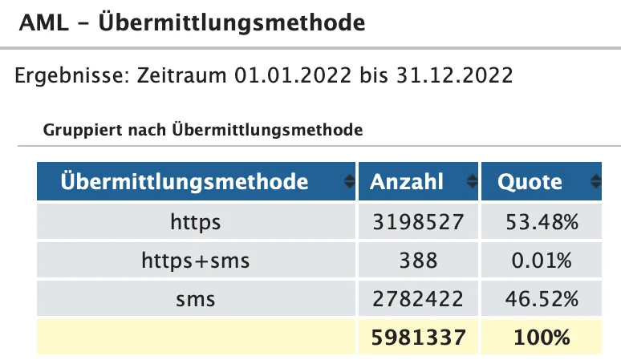Select the https+sms row label cell
The width and height of the screenshot is (621, 364).
[x=196, y=261]
